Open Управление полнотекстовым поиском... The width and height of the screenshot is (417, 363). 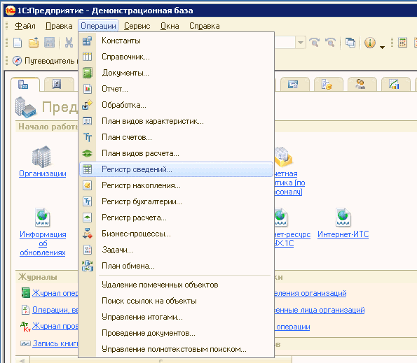[x=176, y=349]
